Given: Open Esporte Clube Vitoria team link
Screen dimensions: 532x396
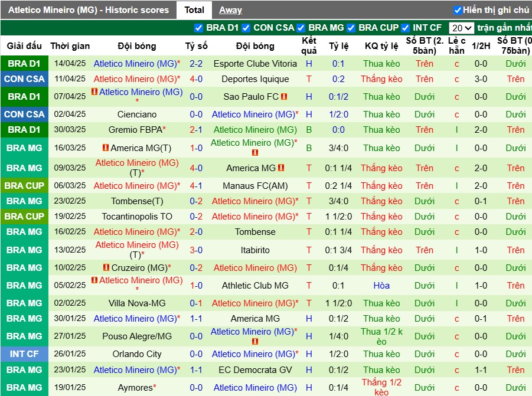Looking at the screenshot, I should [255, 64].
